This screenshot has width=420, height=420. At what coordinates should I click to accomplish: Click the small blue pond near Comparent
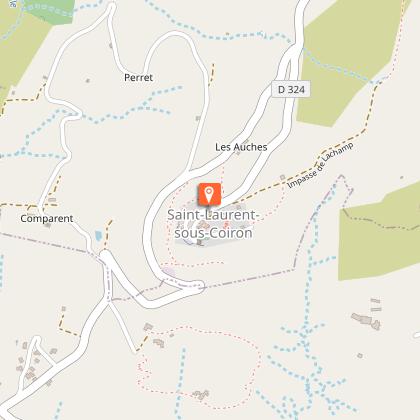[98, 236]
